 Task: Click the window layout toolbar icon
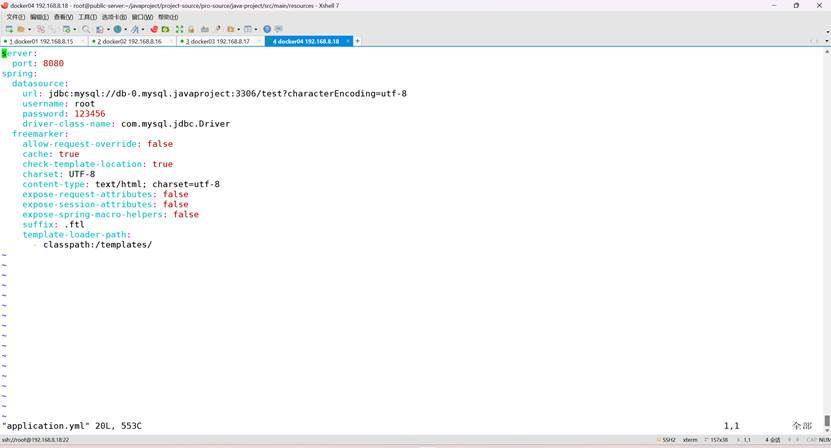click(247, 29)
